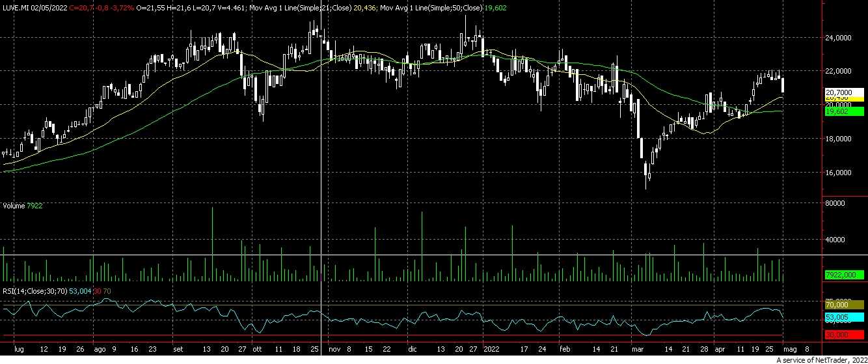The height and width of the screenshot is (364, 868).
Task: Click the LUVE.MI ticker symbol label
Action: point(14,8)
